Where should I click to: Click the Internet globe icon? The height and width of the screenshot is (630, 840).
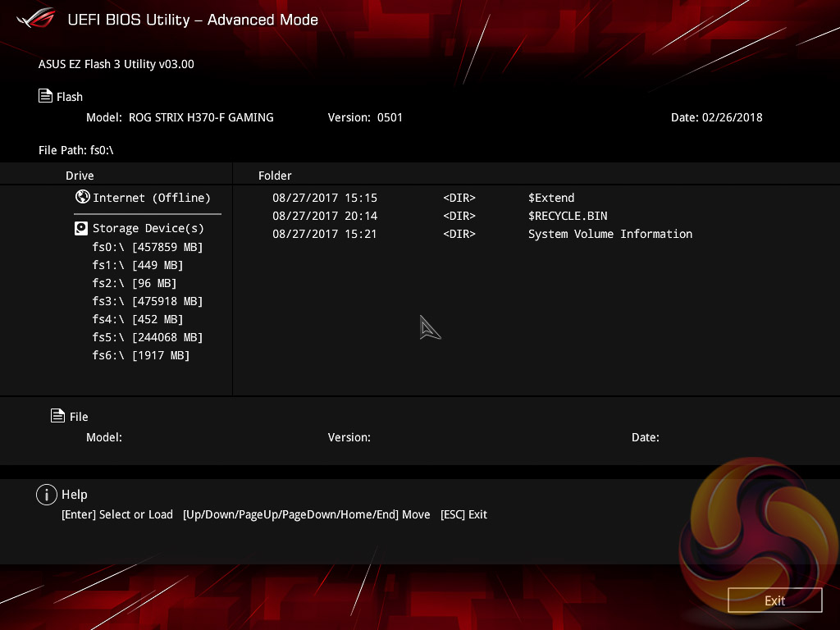(82, 197)
